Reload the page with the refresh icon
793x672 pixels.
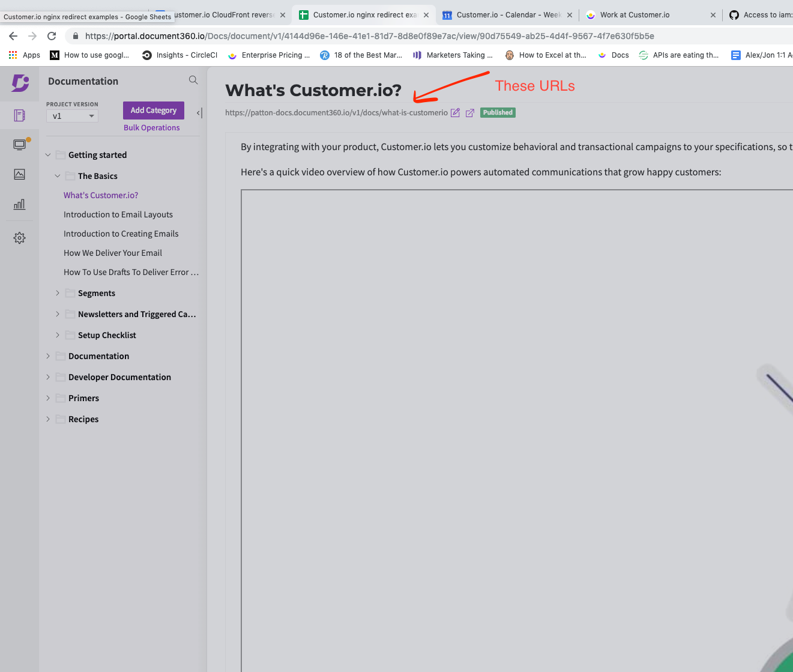(x=52, y=36)
